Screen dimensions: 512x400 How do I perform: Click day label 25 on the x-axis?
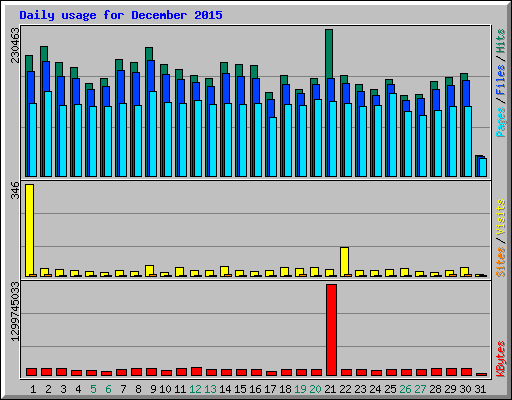[390, 389]
